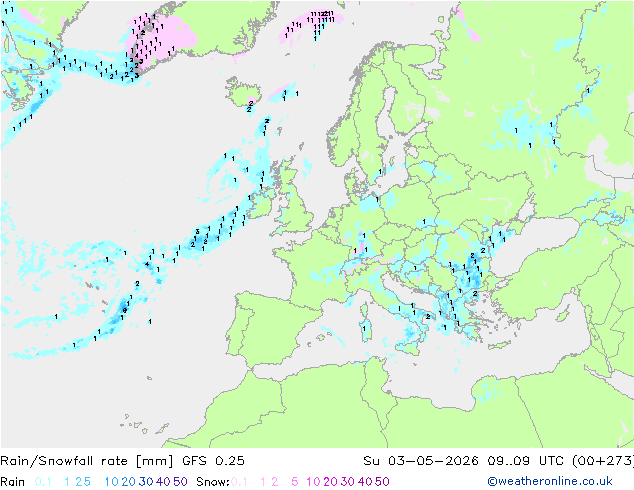Select the Snow 40 legend value

click(365, 482)
